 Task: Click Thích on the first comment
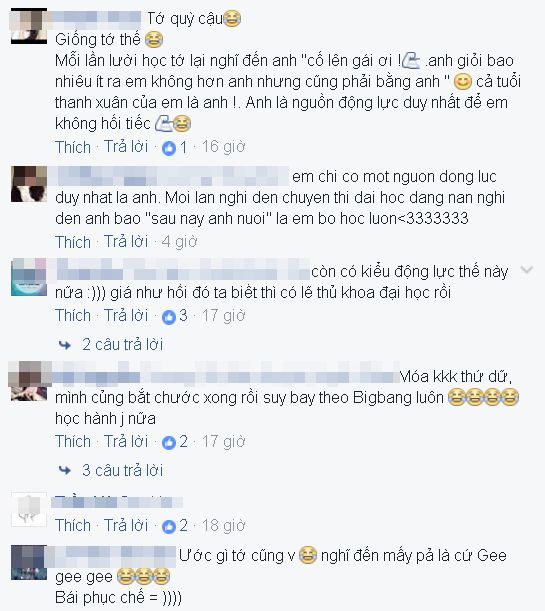point(73,147)
